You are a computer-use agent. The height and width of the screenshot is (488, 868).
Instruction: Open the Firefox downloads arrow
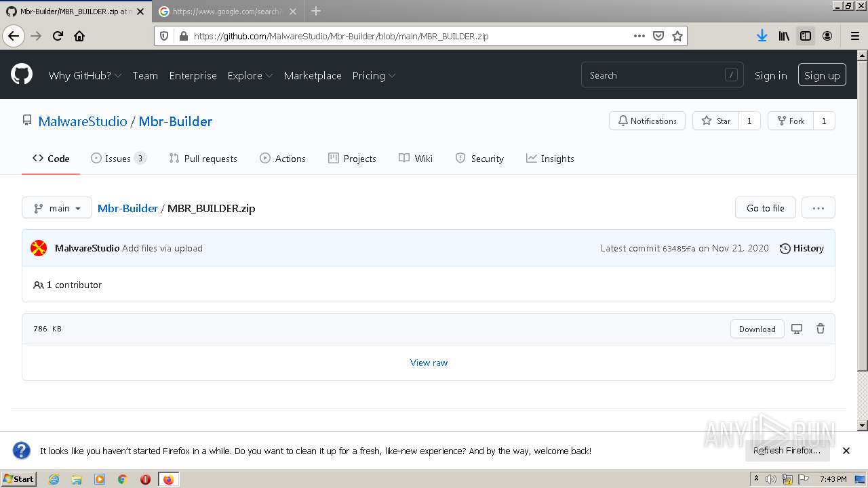pos(762,36)
